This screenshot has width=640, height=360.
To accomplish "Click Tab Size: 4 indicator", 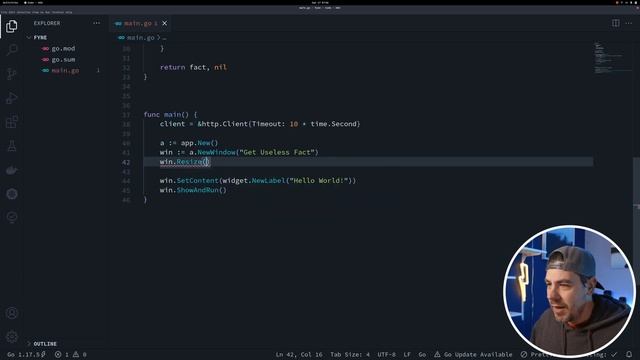I will click(x=350, y=354).
